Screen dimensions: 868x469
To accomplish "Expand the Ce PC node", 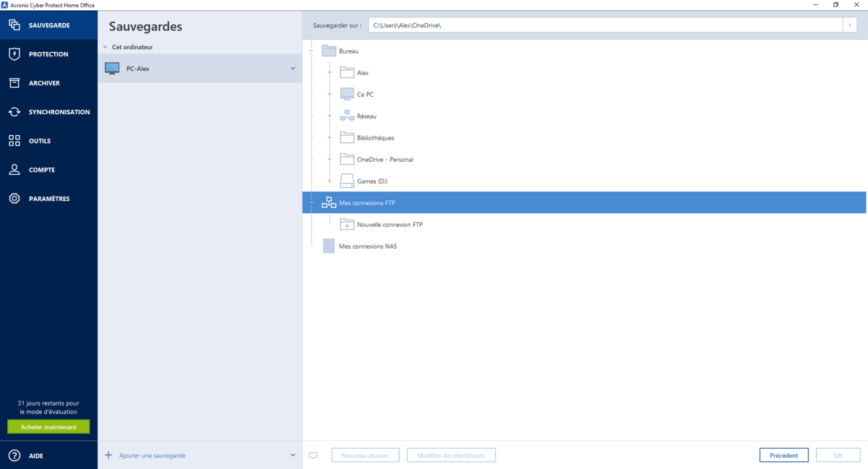I will [330, 94].
